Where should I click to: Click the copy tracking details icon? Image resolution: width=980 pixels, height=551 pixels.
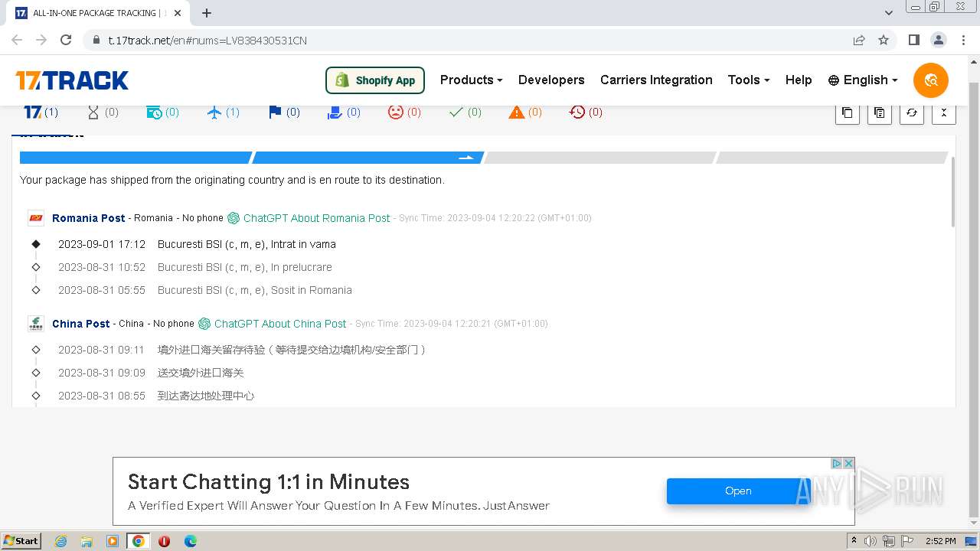click(x=879, y=112)
